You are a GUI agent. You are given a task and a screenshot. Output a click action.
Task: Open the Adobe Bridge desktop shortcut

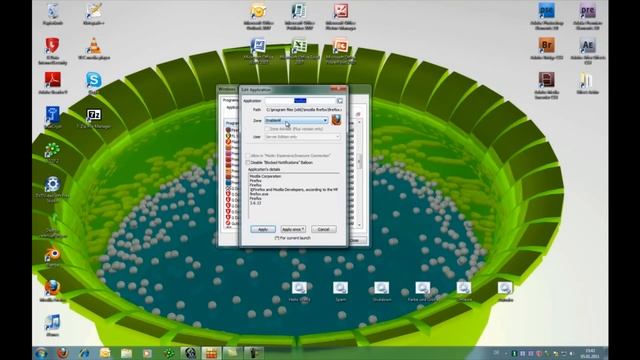click(547, 48)
